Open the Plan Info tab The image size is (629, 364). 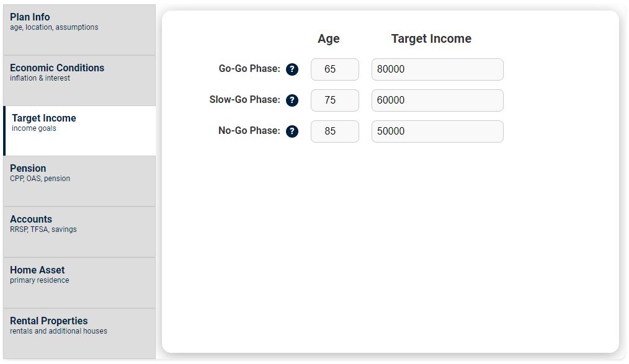79,29
